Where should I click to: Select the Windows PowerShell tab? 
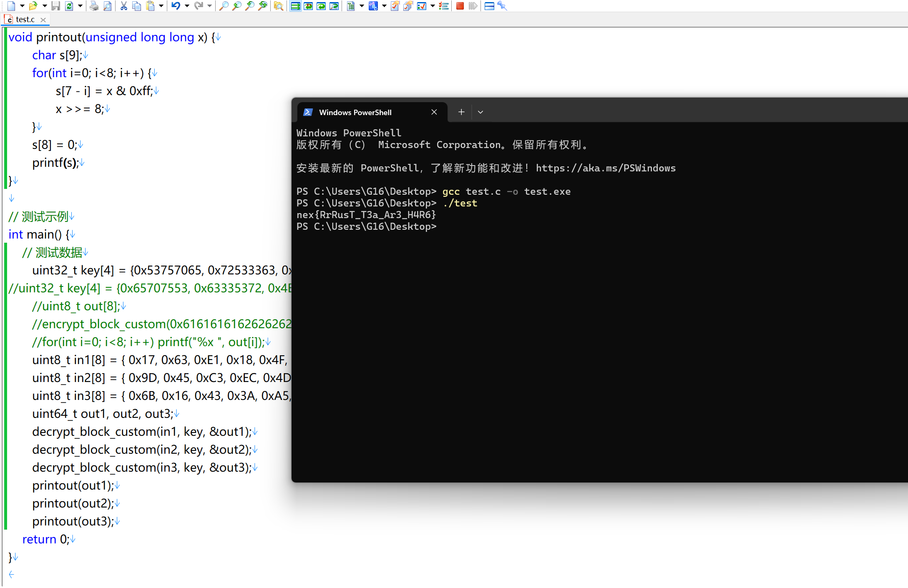(355, 112)
